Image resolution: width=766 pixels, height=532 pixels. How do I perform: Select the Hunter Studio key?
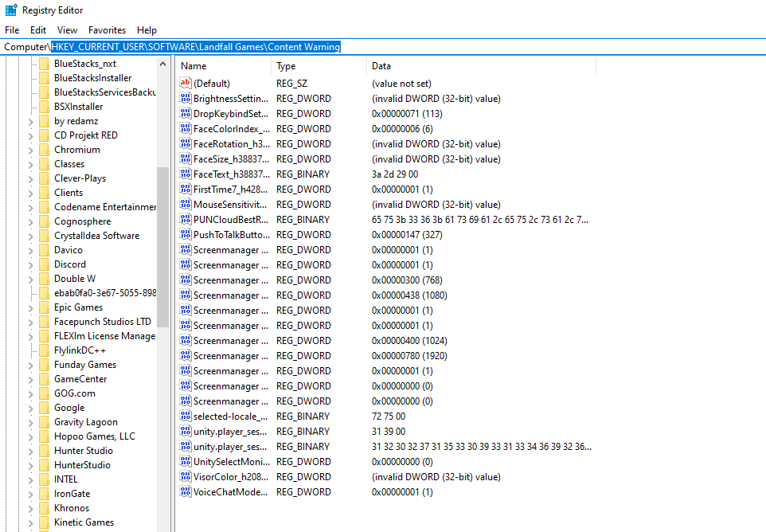83,451
